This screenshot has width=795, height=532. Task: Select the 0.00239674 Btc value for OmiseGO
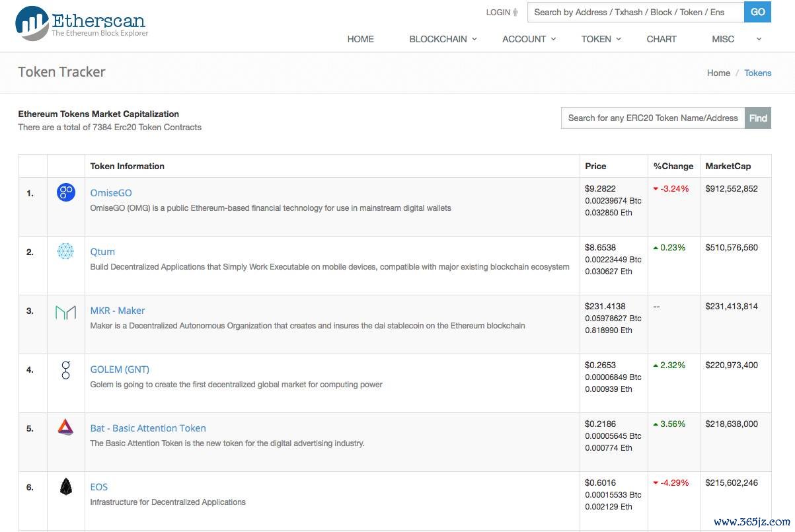[x=613, y=200]
